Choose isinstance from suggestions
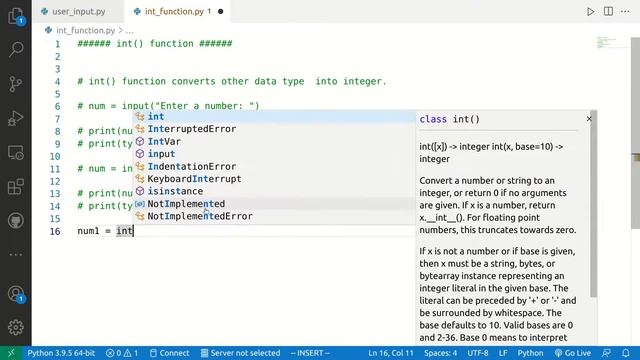The image size is (640, 360). click(x=274, y=191)
